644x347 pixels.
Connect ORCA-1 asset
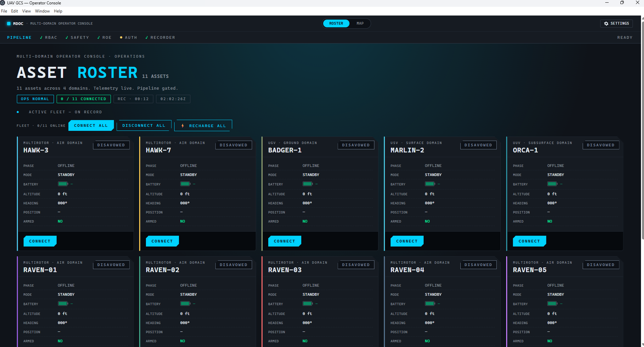coord(529,241)
